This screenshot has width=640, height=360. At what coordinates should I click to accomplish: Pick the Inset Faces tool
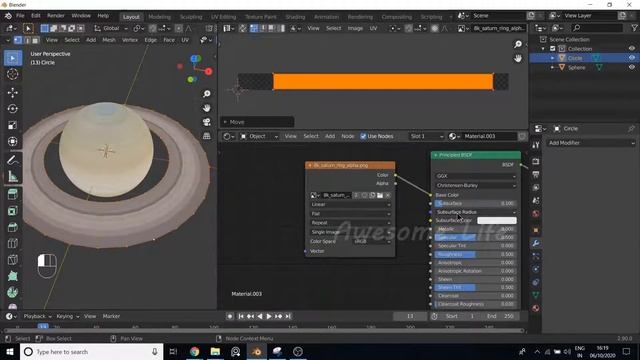click(13, 211)
